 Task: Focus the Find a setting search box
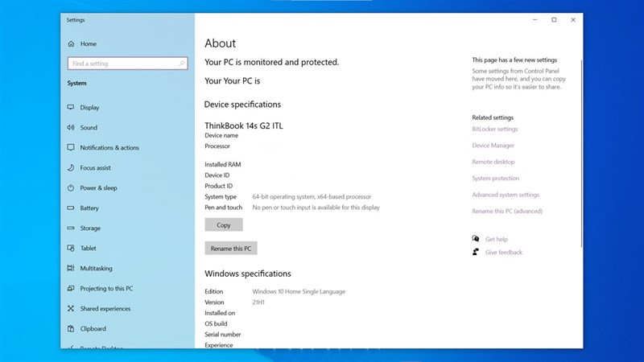coord(128,64)
